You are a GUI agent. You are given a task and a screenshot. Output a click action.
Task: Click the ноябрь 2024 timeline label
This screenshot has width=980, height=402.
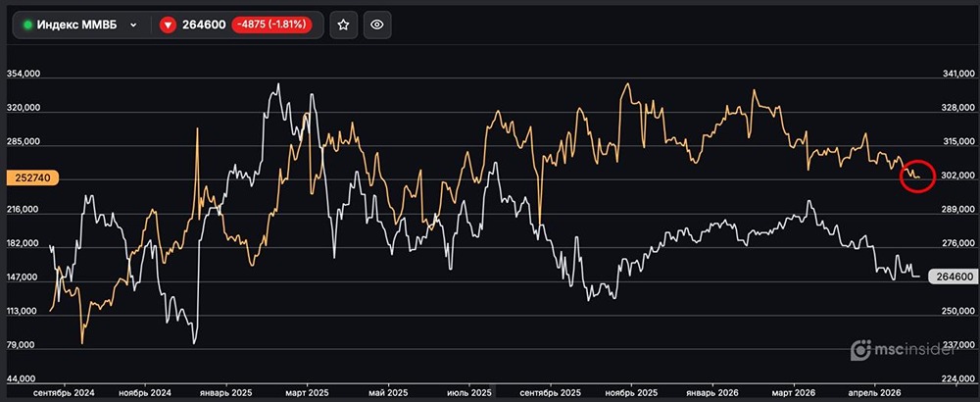point(145,393)
